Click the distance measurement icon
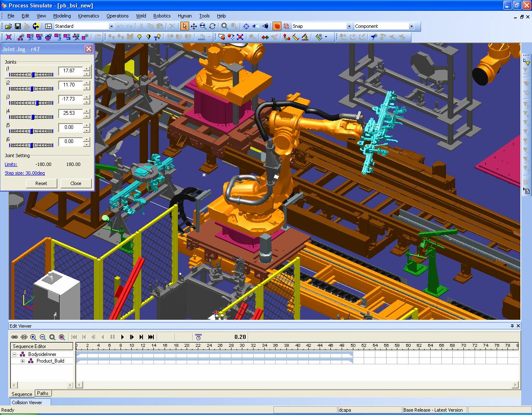532x415 pixels. pyautogui.click(x=286, y=37)
